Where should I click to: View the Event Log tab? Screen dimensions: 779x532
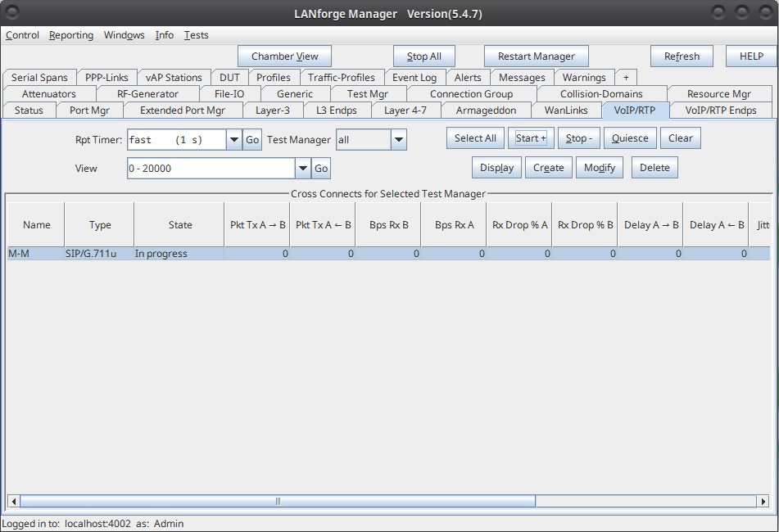[414, 78]
